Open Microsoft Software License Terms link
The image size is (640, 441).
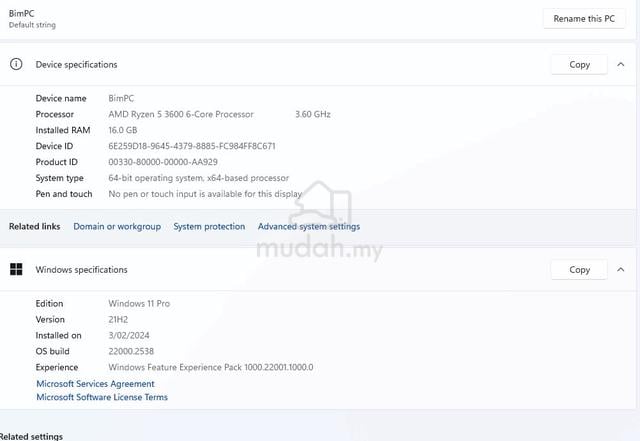click(102, 397)
